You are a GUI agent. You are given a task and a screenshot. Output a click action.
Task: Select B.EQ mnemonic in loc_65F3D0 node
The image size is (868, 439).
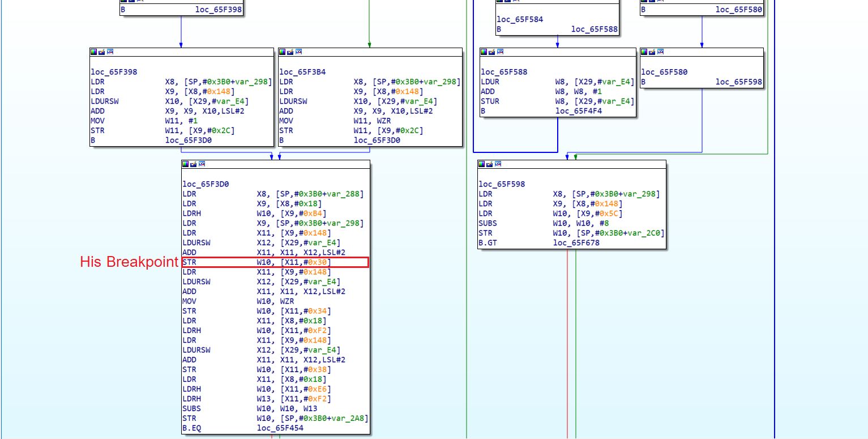coord(191,428)
